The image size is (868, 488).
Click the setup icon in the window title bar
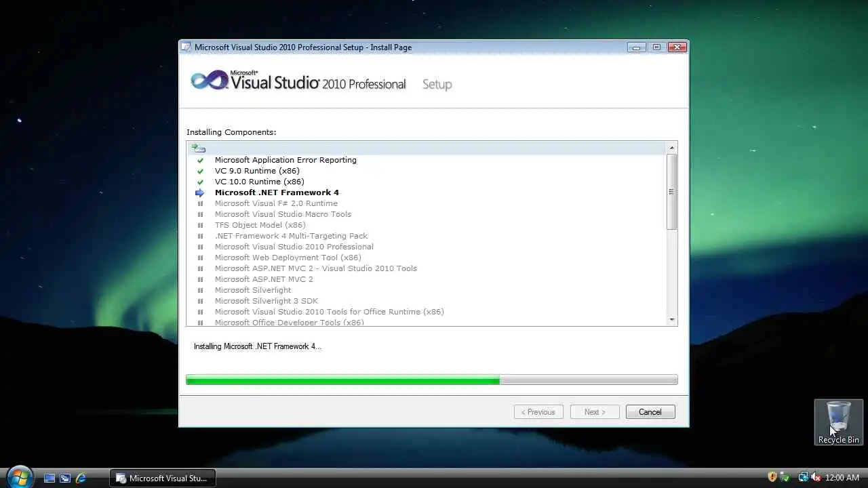[186, 47]
